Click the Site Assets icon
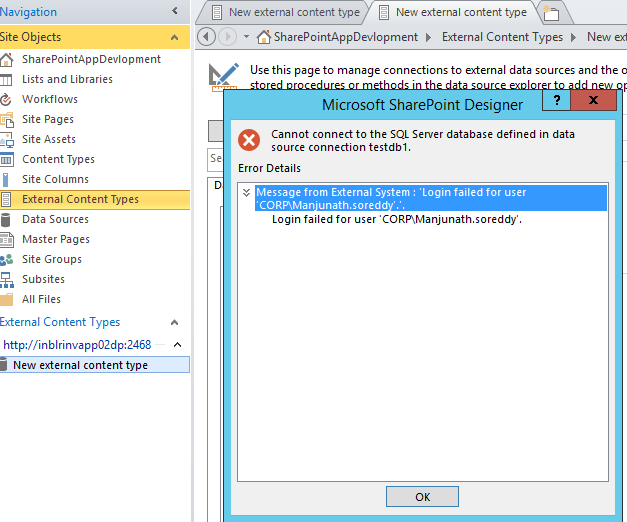Image resolution: width=627 pixels, height=522 pixels. (x=6, y=140)
